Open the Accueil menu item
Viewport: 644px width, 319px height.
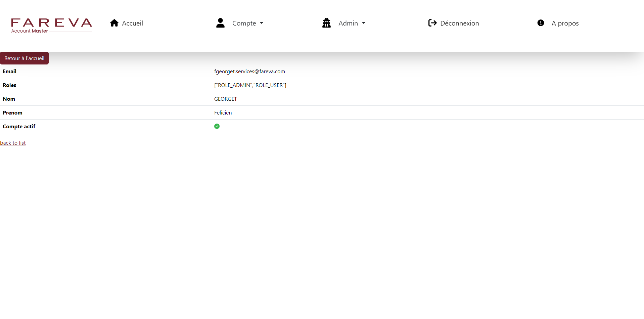tap(132, 23)
